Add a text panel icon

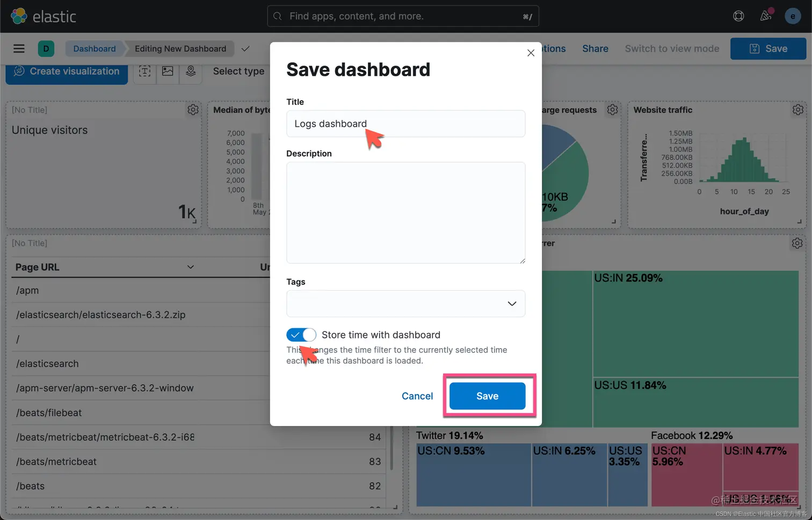click(145, 71)
